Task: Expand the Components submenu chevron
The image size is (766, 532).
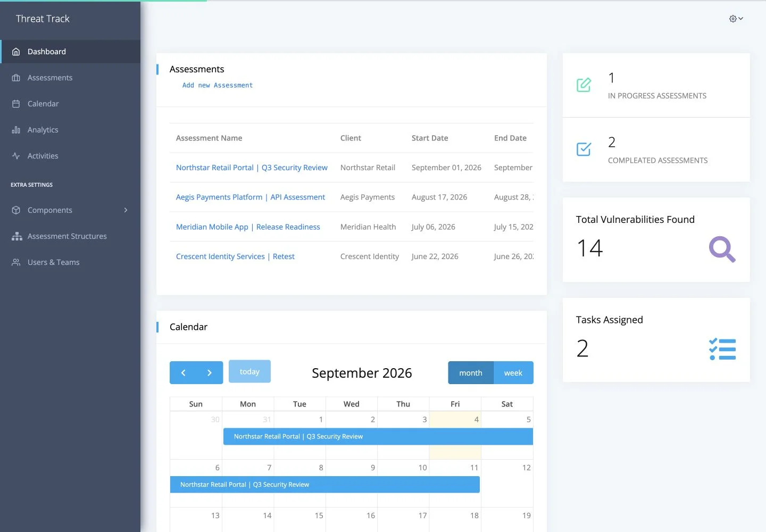Action: 126,210
